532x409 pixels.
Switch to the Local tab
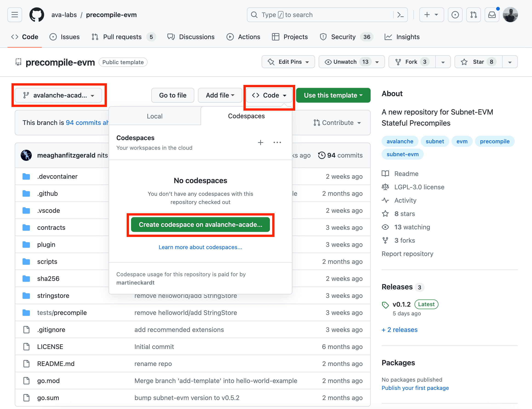(154, 116)
